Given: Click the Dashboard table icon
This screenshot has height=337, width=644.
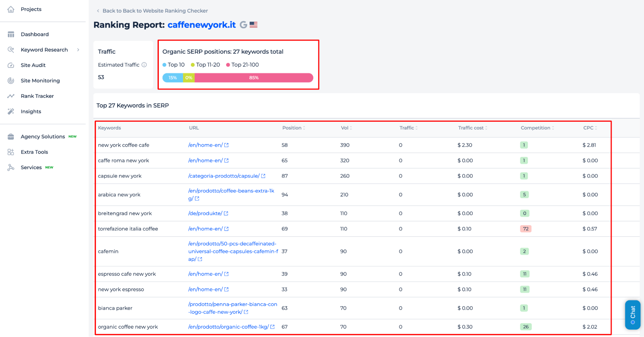Looking at the screenshot, I should click(x=11, y=34).
